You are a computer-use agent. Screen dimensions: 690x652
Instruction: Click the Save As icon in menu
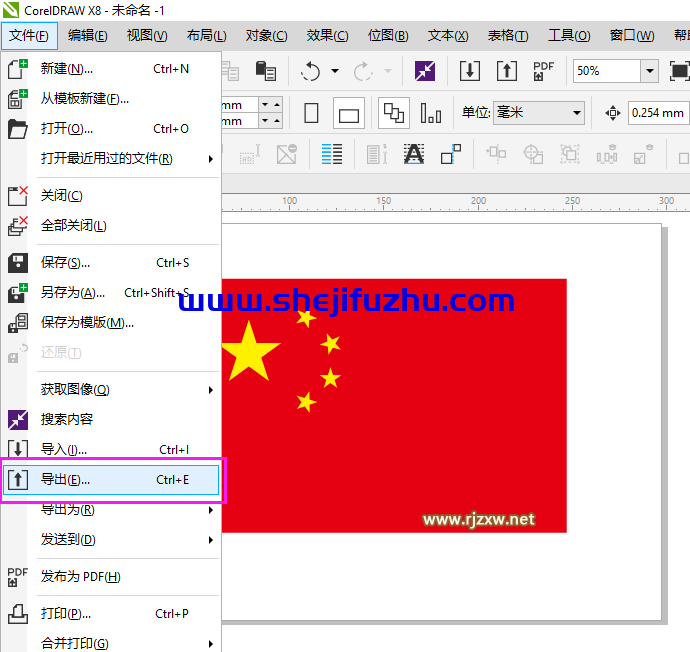point(18,293)
